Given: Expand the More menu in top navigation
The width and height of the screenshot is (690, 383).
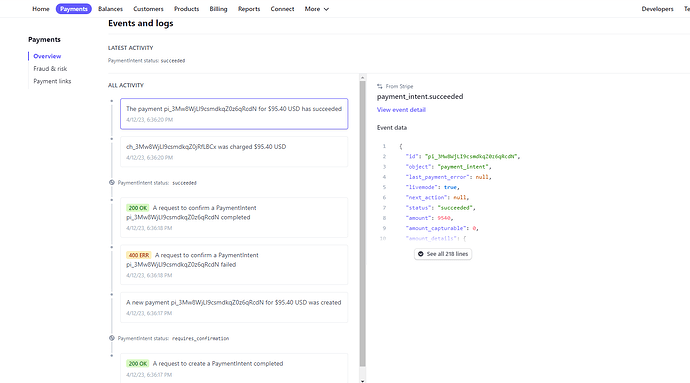Looking at the screenshot, I should [317, 9].
